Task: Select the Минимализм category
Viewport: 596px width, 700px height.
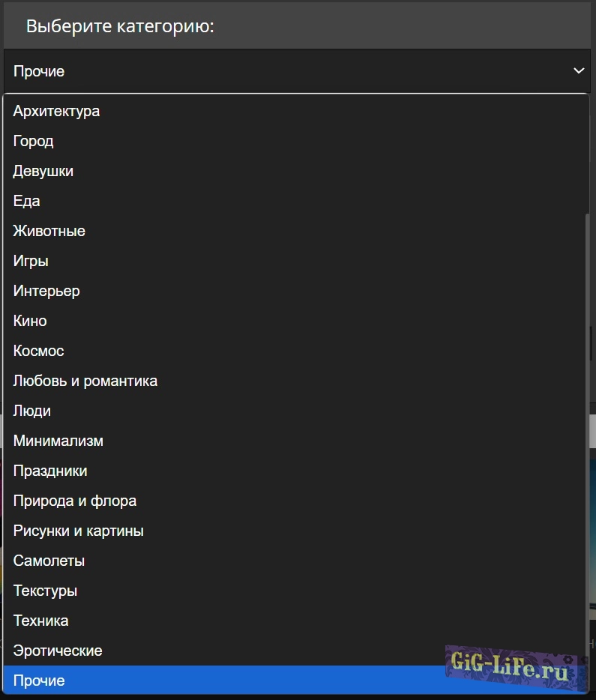Action: 58,441
